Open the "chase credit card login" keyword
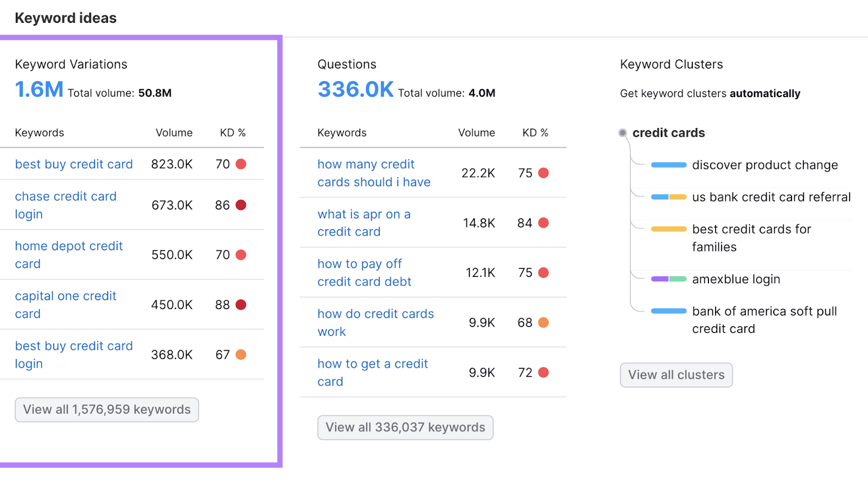This screenshot has height=501, width=868. point(66,205)
